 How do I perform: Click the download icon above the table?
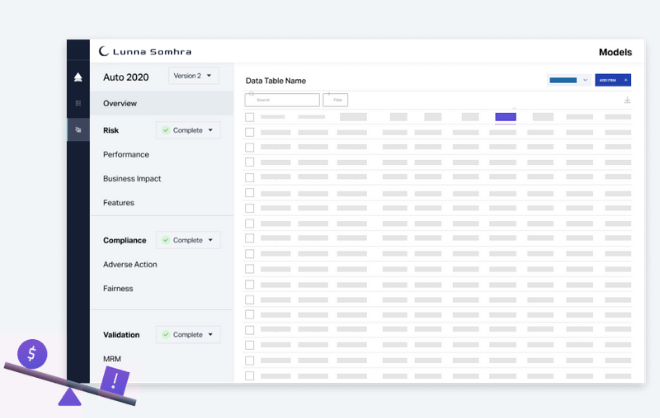(x=627, y=100)
